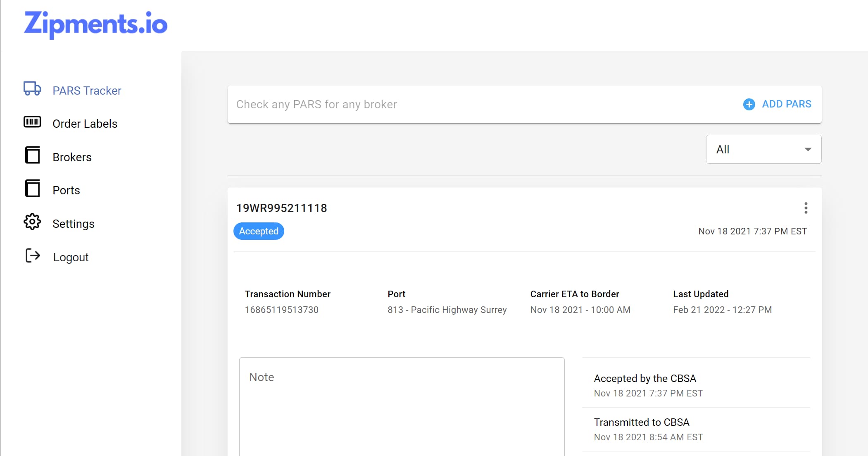Open the All status filter dropdown
The image size is (868, 456).
[763, 149]
